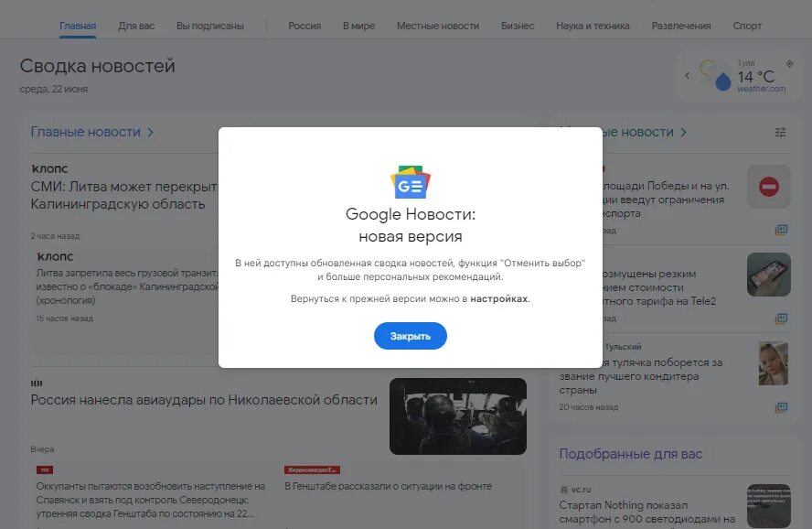Switch to the Главная tab
The height and width of the screenshot is (529, 812).
[x=78, y=26]
